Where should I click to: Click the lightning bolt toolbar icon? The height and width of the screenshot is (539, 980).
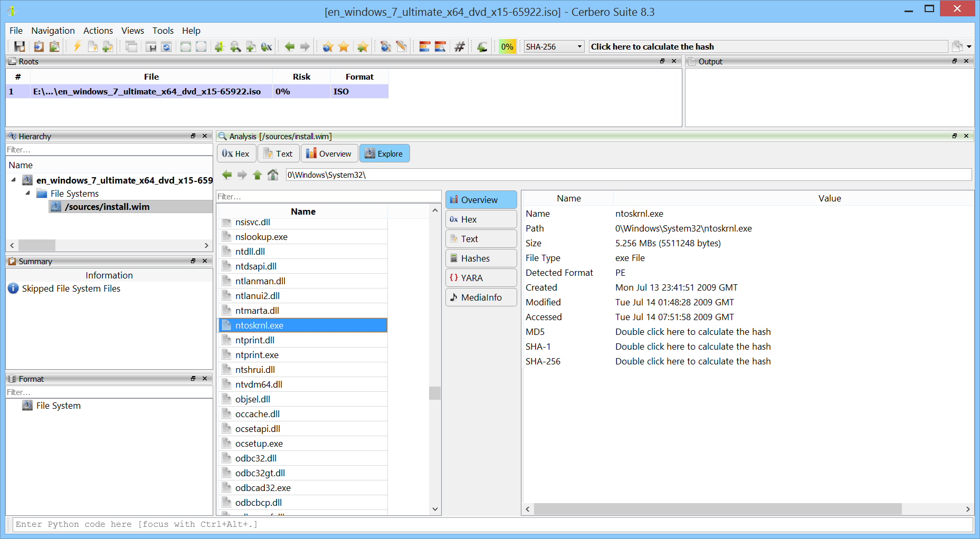point(77,46)
